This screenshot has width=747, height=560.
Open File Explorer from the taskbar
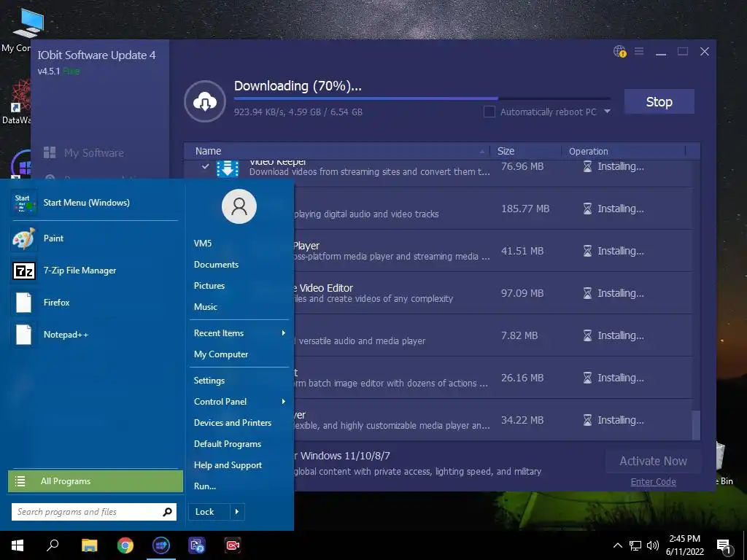point(89,545)
